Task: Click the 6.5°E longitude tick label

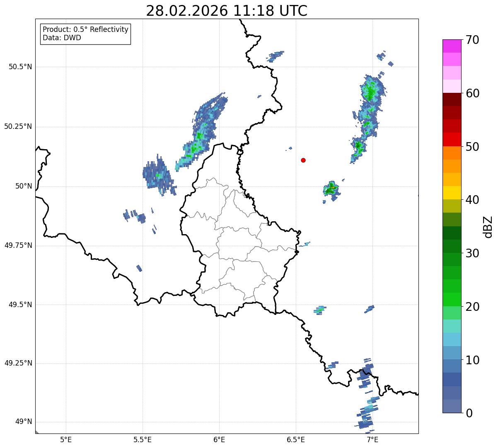Action: click(x=296, y=439)
